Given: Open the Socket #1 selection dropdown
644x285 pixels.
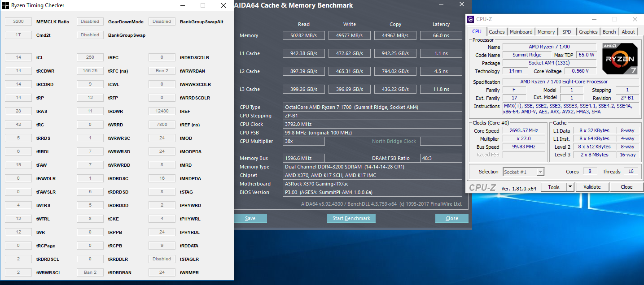Looking at the screenshot, I should [x=523, y=172].
